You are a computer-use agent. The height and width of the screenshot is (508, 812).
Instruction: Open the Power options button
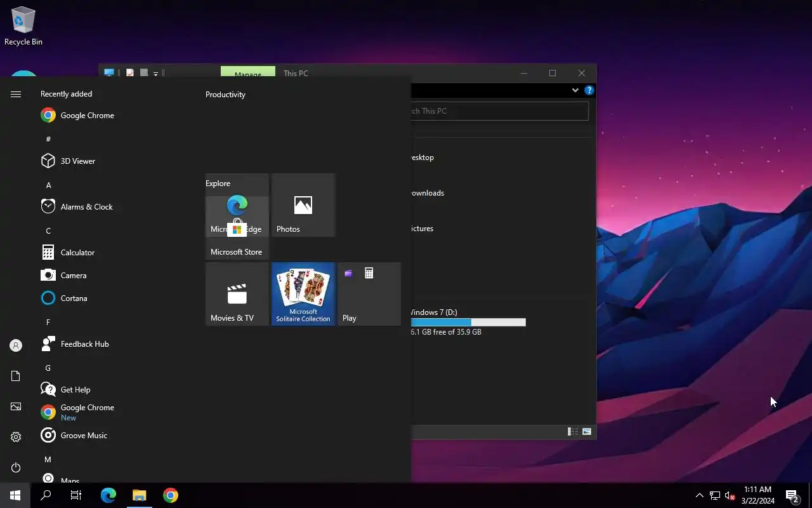(x=16, y=467)
